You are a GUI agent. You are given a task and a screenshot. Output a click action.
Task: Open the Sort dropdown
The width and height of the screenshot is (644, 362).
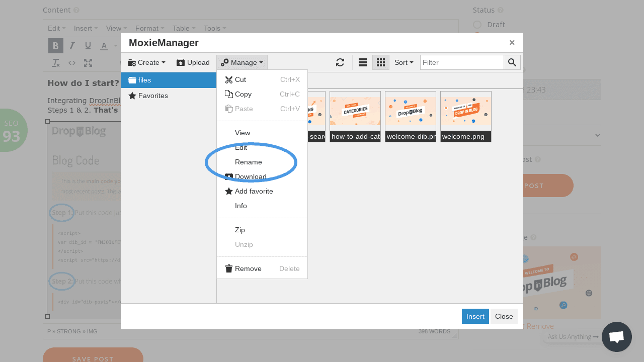coord(404,62)
